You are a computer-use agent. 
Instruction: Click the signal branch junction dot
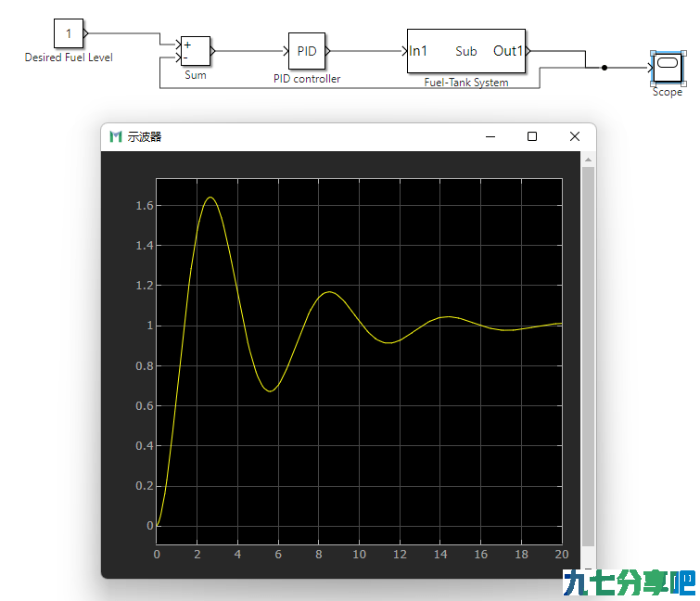pyautogui.click(x=604, y=68)
